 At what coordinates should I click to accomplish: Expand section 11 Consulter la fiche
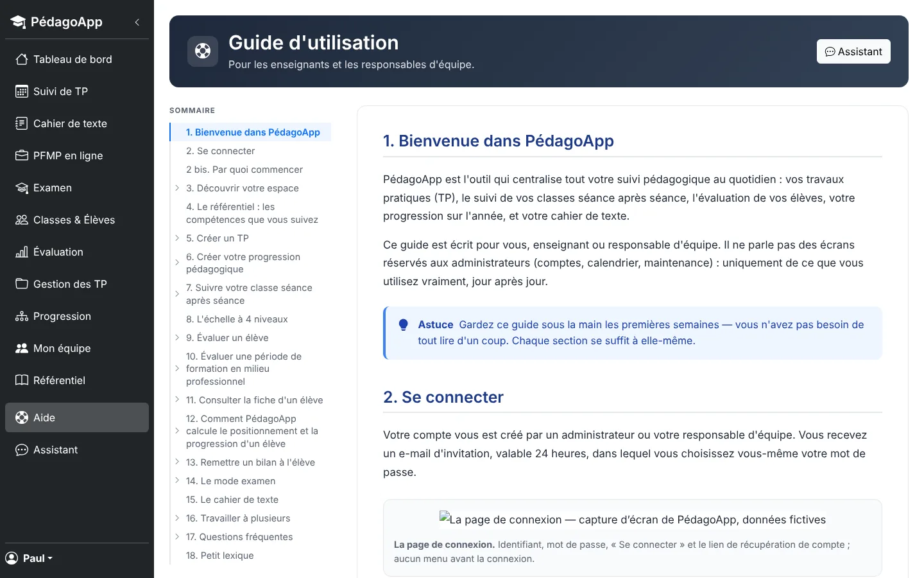click(x=177, y=400)
